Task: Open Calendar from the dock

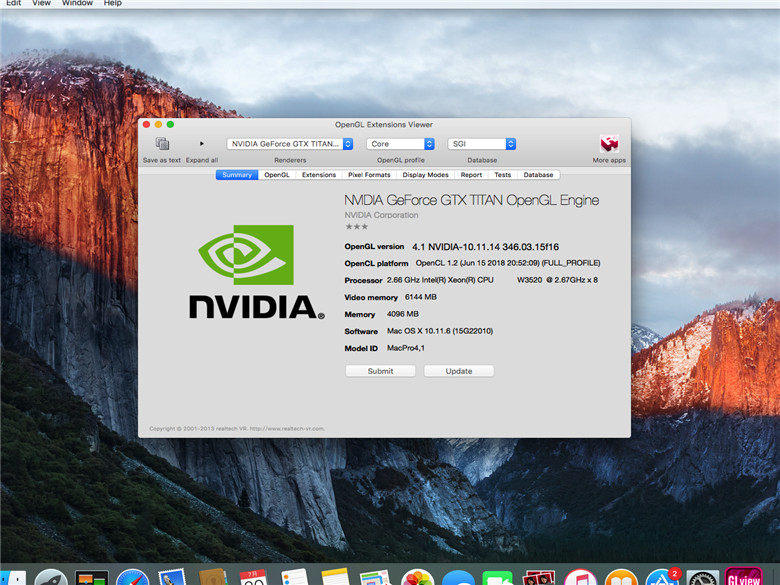Action: click(x=254, y=578)
